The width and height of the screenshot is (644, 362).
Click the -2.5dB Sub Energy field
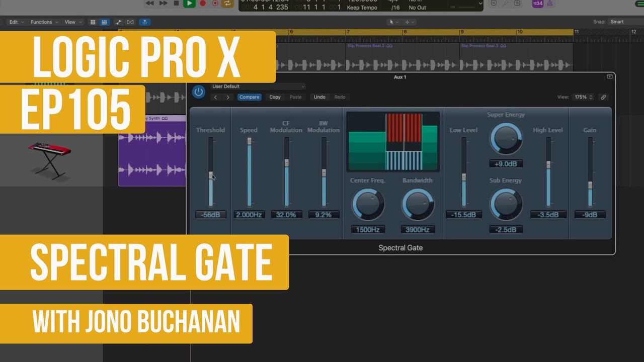tap(506, 230)
